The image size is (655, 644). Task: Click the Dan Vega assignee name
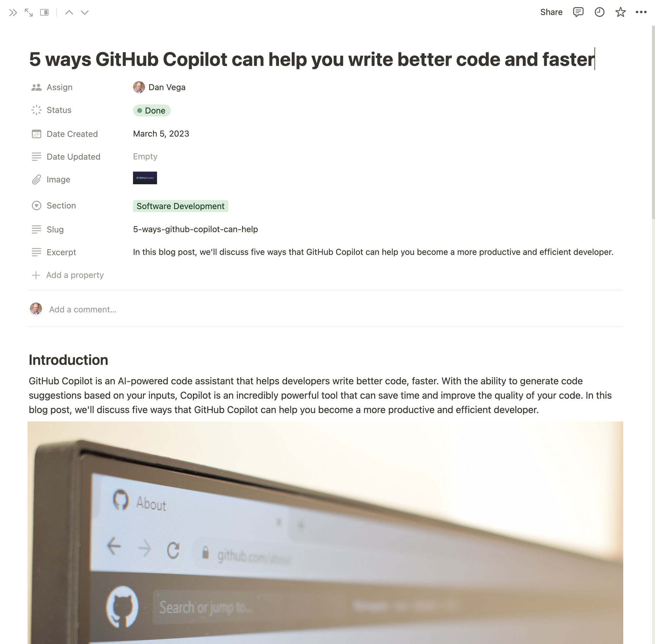(166, 87)
